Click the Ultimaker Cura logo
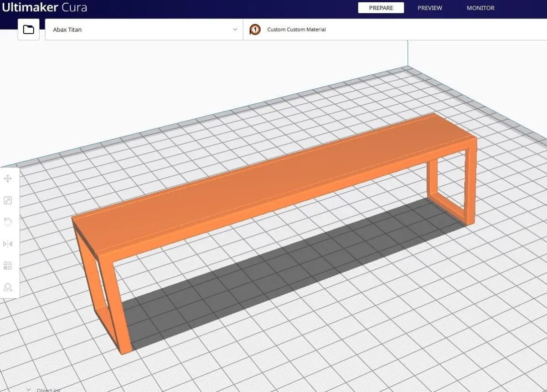The height and width of the screenshot is (392, 547). coord(44,7)
